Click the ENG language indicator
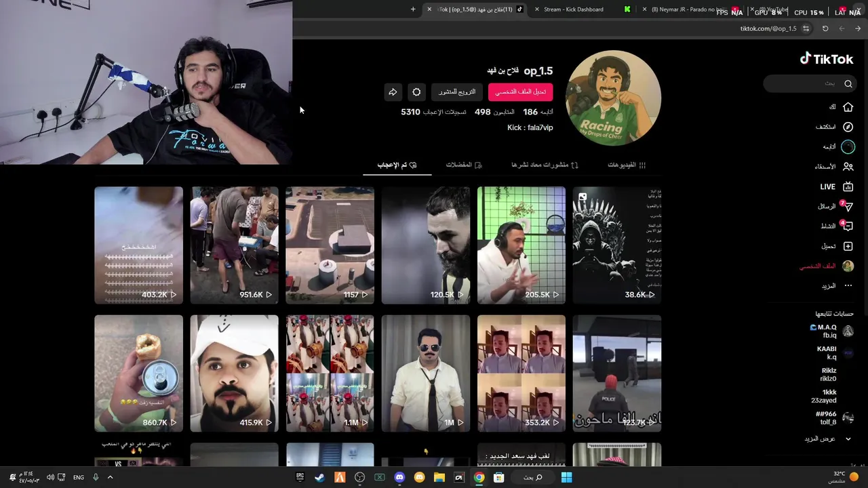 (x=79, y=478)
